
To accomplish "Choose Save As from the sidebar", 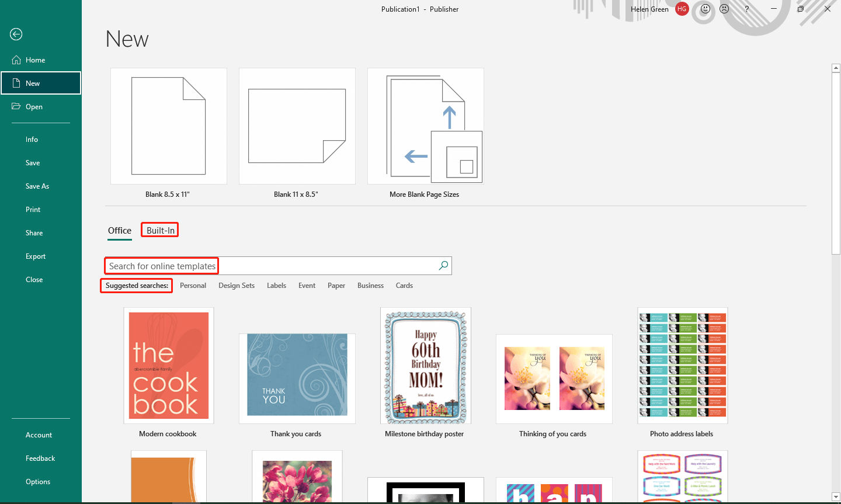I will [x=37, y=186].
